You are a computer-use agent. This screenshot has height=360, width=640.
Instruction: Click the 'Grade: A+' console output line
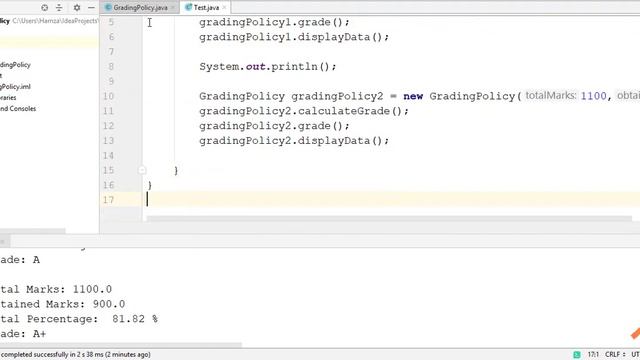point(23,334)
